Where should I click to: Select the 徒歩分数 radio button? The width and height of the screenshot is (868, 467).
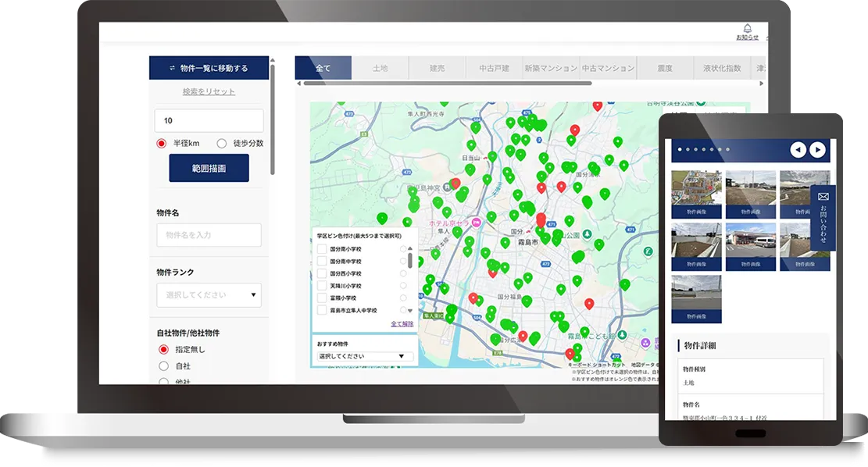click(222, 143)
